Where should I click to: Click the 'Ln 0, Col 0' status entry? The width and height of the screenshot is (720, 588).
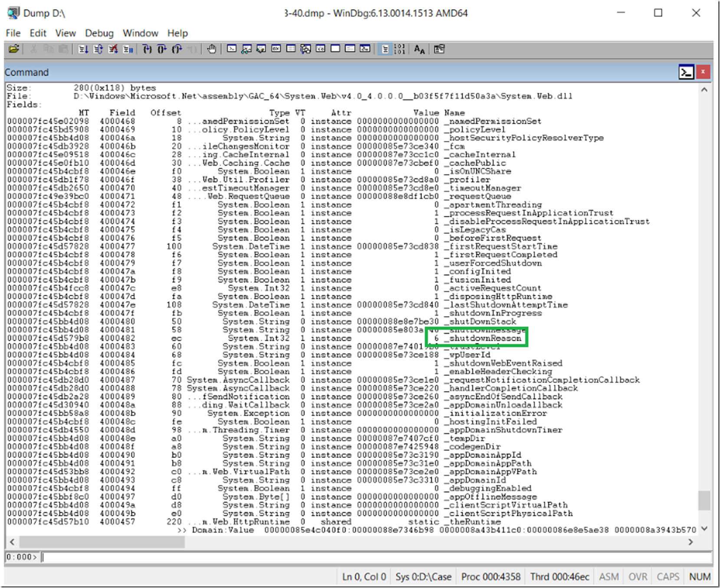(364, 577)
